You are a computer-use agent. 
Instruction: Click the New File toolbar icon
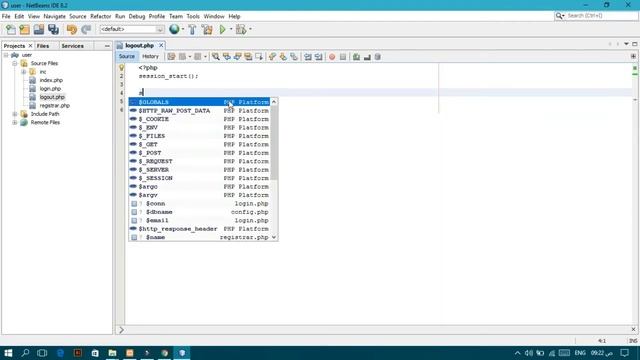tap(11, 29)
